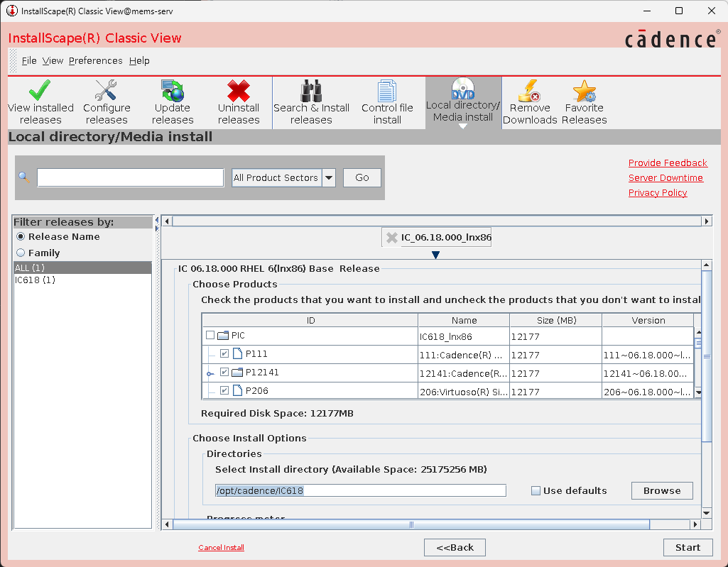Click the 111~06.18.000 version cell
The image size is (728, 567).
(x=648, y=355)
